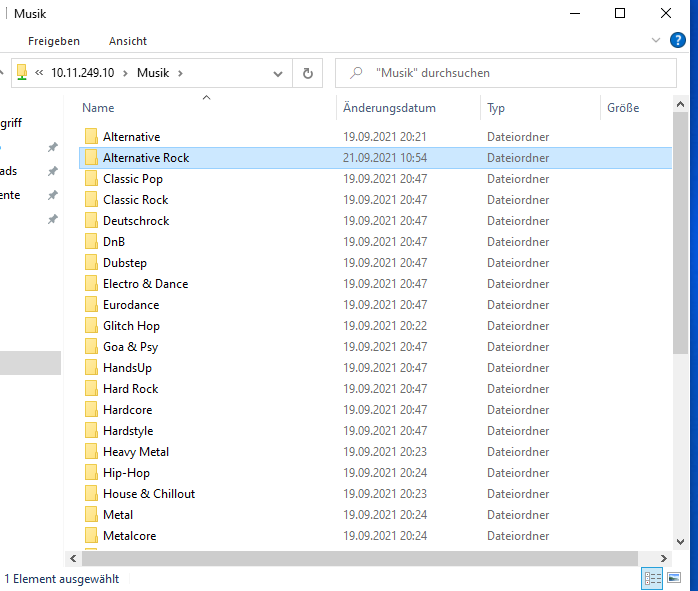
Task: Click the Metalcore folder icon
Action: point(91,536)
